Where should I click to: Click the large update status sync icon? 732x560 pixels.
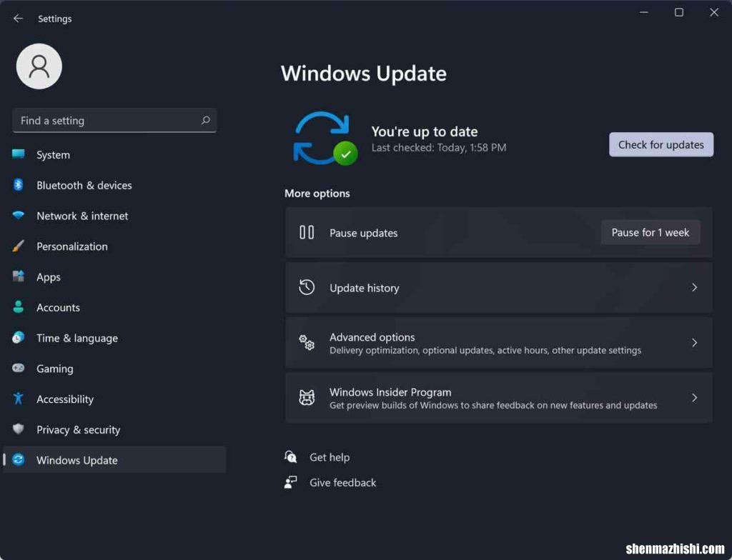tap(325, 139)
